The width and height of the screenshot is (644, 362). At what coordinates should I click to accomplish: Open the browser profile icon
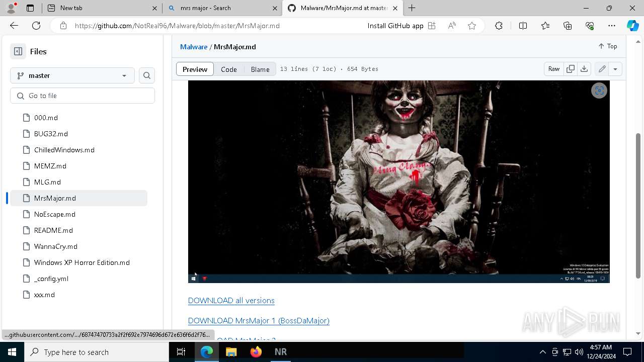[x=11, y=8]
